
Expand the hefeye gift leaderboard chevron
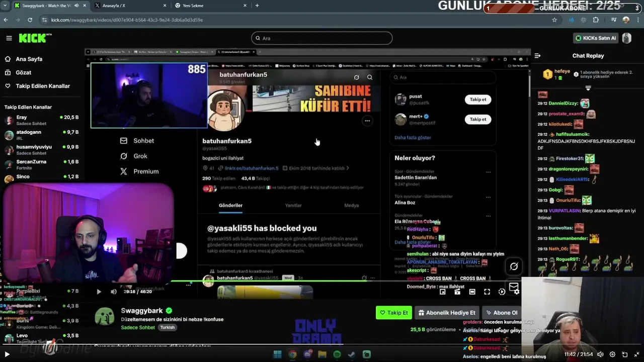(x=588, y=88)
